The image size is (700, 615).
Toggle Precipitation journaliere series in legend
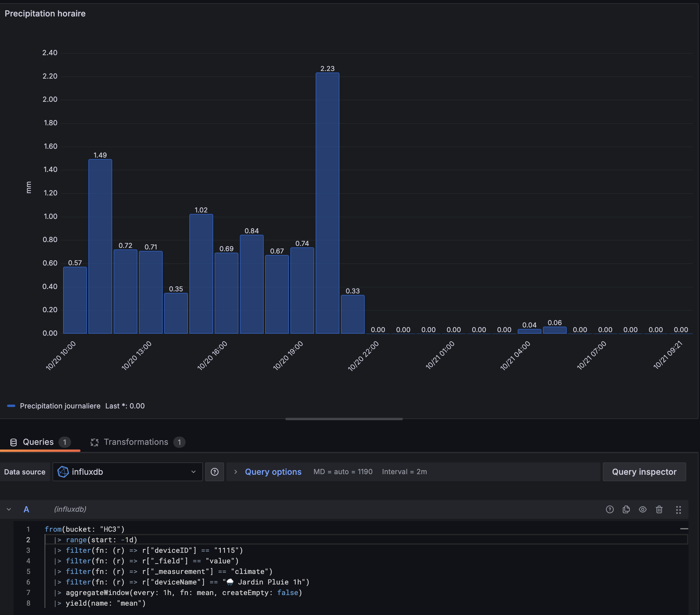60,406
